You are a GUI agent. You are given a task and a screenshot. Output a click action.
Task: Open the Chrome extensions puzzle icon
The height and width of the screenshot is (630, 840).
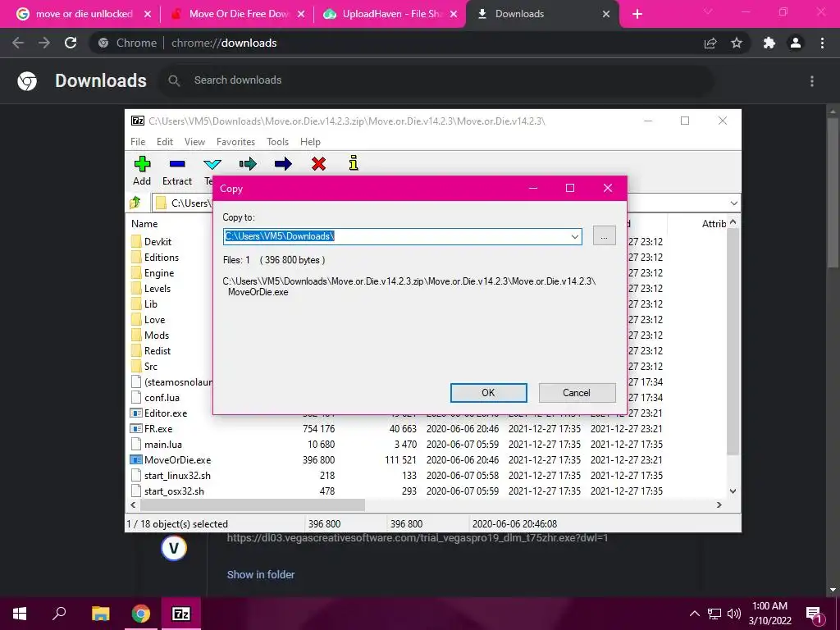pyautogui.click(x=769, y=43)
